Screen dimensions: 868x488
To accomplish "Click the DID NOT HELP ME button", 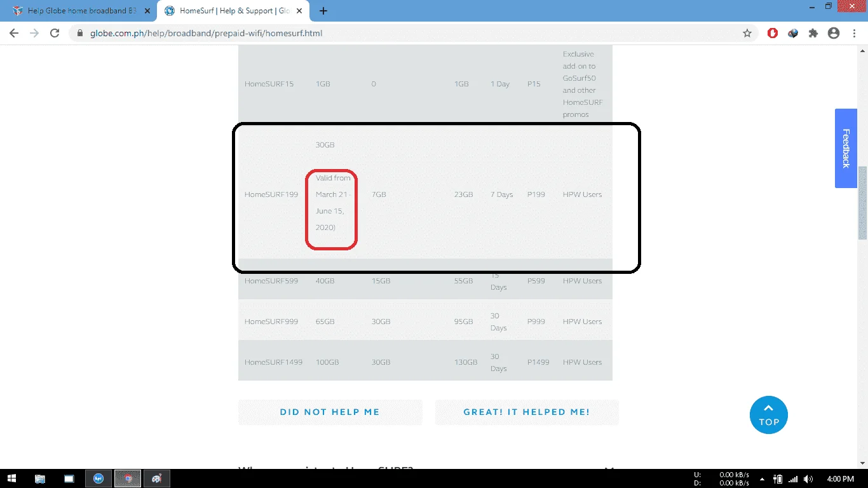I will (330, 412).
